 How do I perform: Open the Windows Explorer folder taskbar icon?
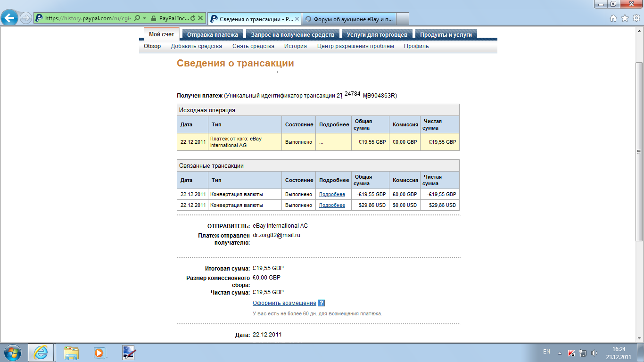coord(72,353)
